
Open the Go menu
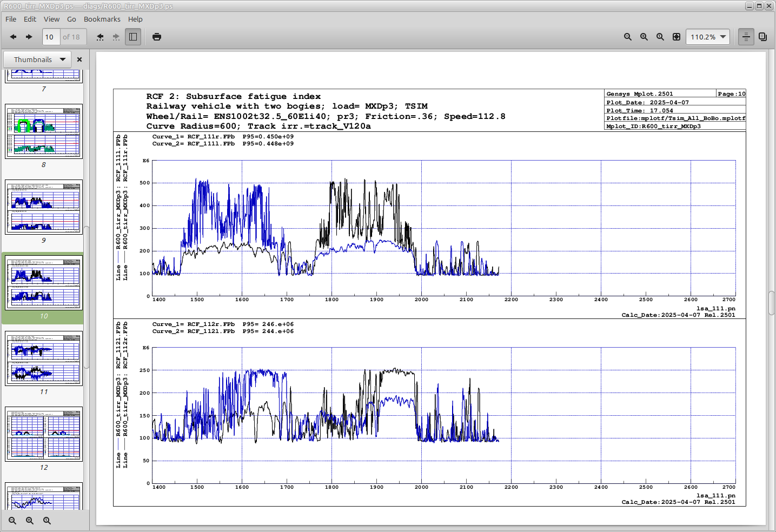point(71,19)
